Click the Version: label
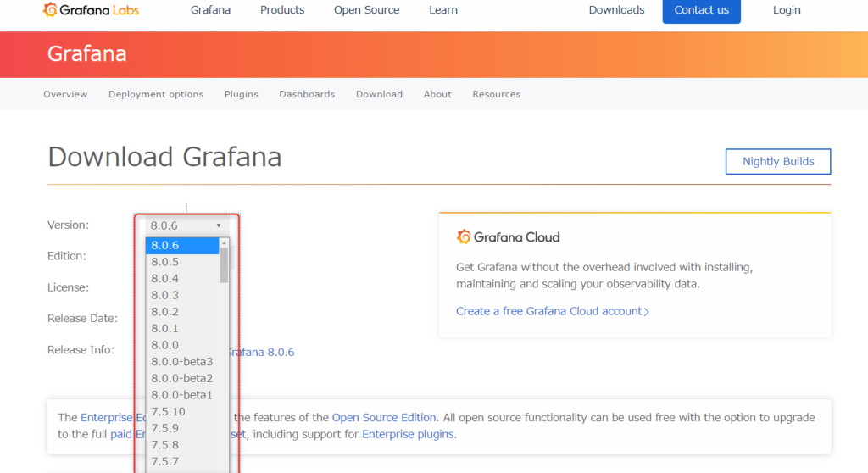The image size is (868, 473). click(x=68, y=225)
